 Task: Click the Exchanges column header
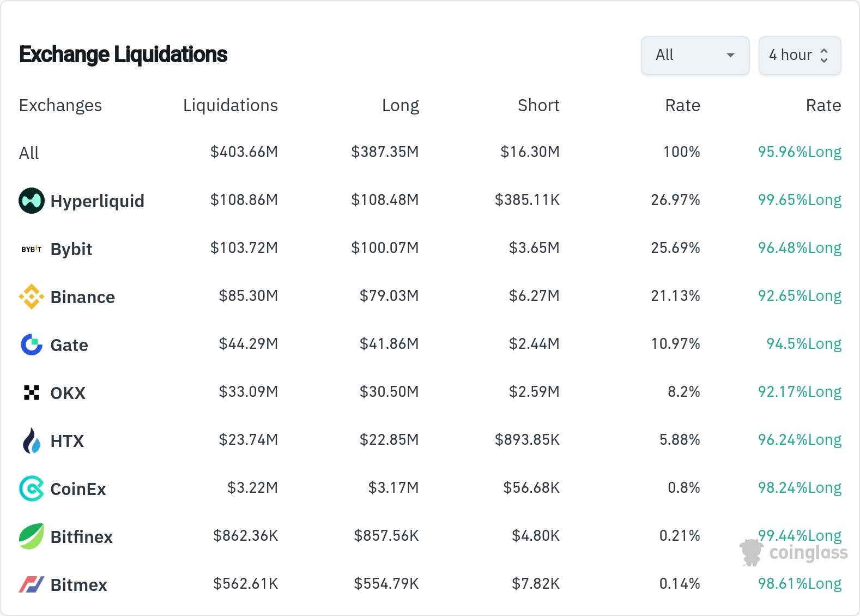(x=60, y=105)
